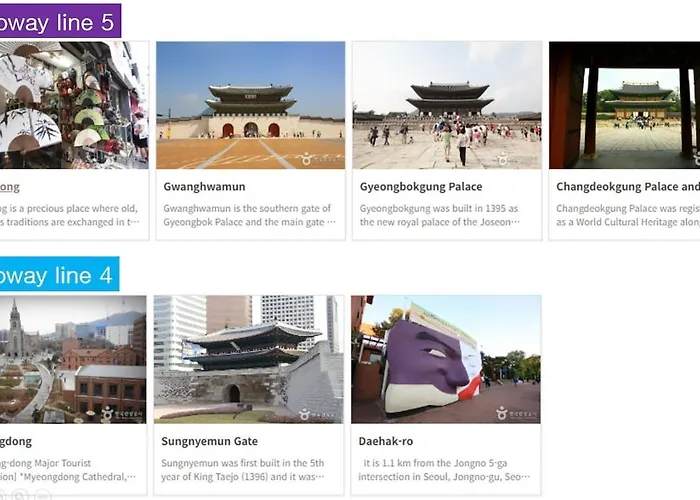Screen dimensions: 700x500
Task: Read the Gyeongbokgung built in 1395 description
Action: [440, 215]
